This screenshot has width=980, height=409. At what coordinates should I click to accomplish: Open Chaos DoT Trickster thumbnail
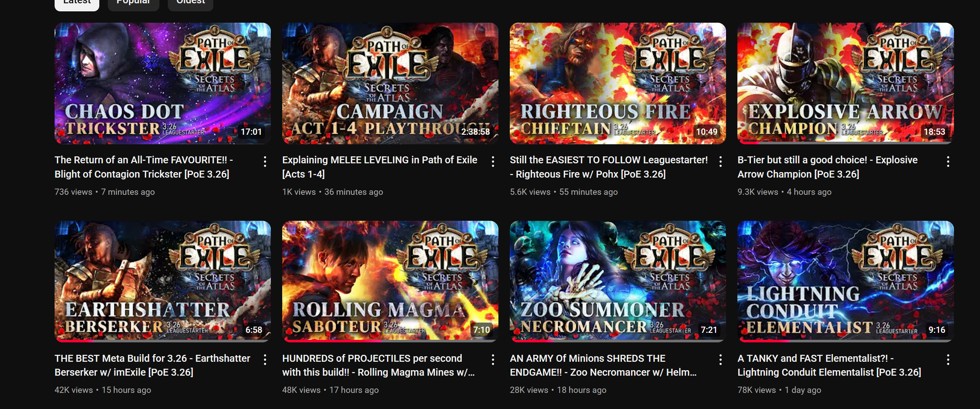coord(162,83)
